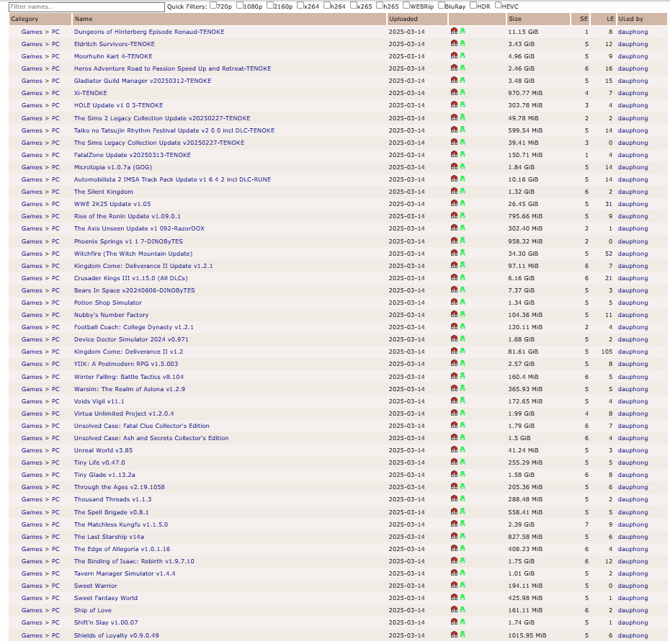Open Heros Adventure Road to Passion torrent
670x644 pixels.
(173, 68)
